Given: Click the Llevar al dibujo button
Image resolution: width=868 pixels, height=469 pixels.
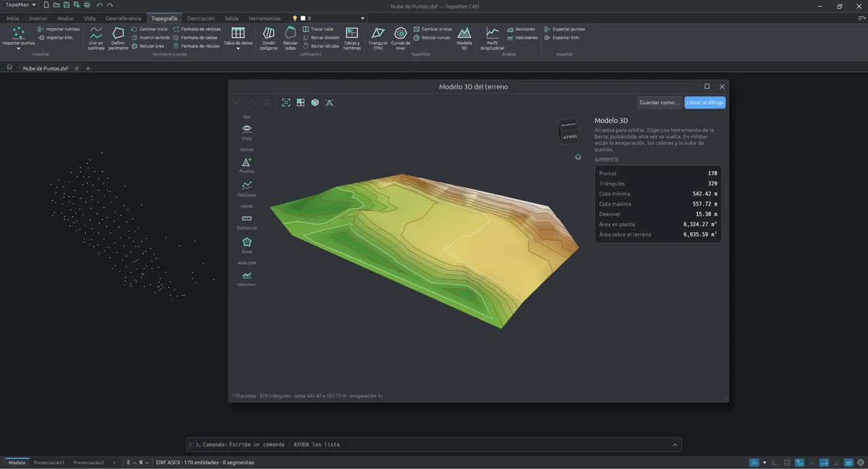Looking at the screenshot, I should [x=705, y=102].
